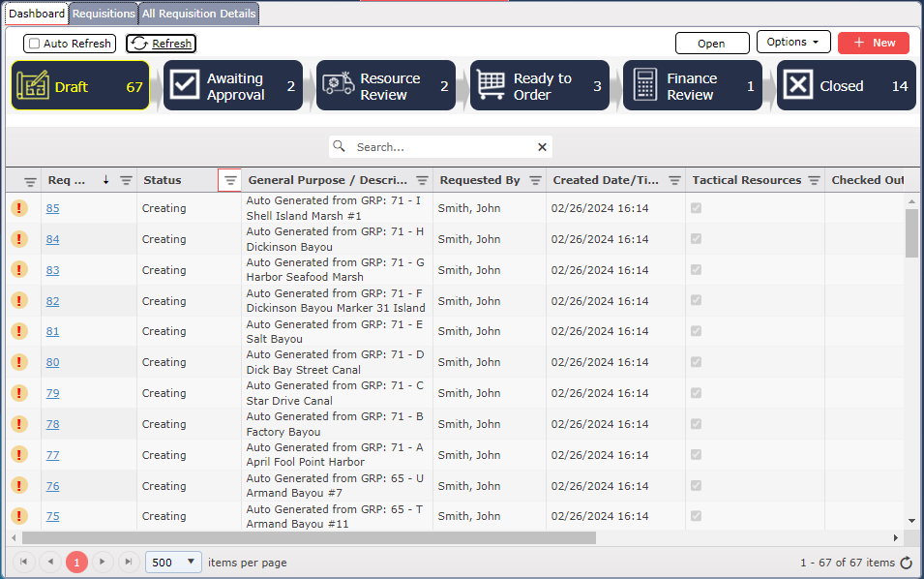This screenshot has height=579, width=924.
Task: Clear the search box with the X
Action: pyautogui.click(x=542, y=147)
